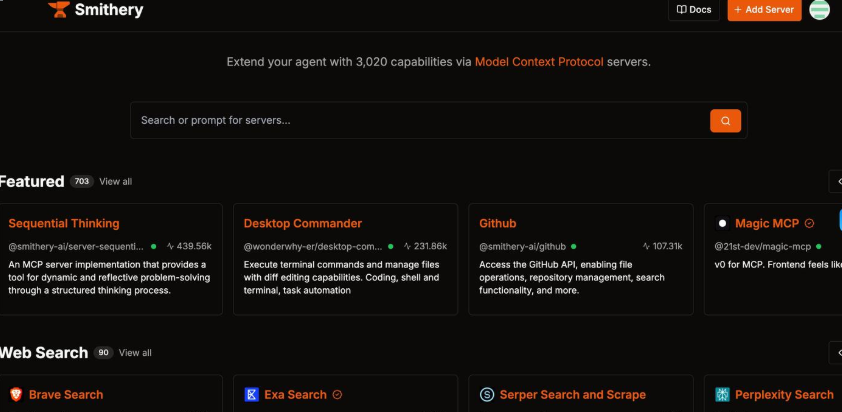Click the Smithery anvil logo icon

pos(59,9)
